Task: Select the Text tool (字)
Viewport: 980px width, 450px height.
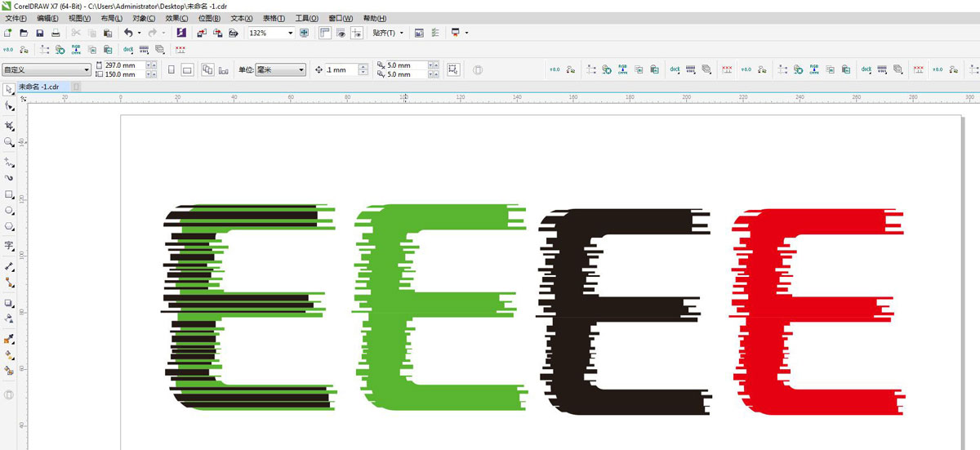Action: [x=9, y=245]
